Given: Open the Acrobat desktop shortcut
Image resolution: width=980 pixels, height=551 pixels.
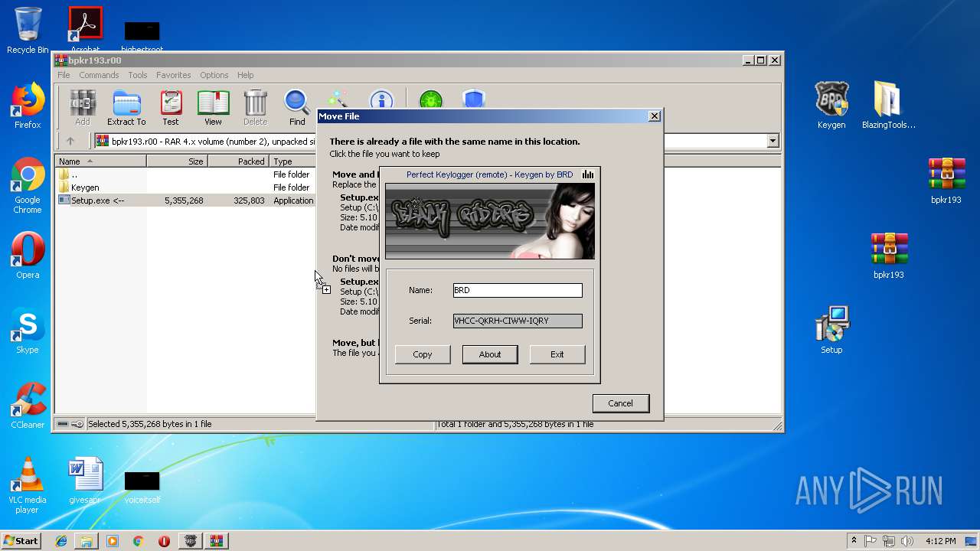Looking at the screenshot, I should [x=86, y=29].
